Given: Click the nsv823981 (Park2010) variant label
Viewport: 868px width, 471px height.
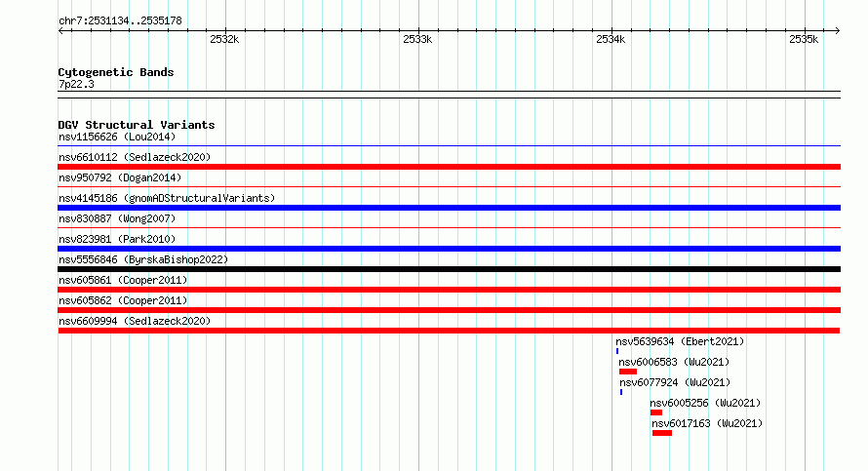Looking at the screenshot, I should 117,239.
